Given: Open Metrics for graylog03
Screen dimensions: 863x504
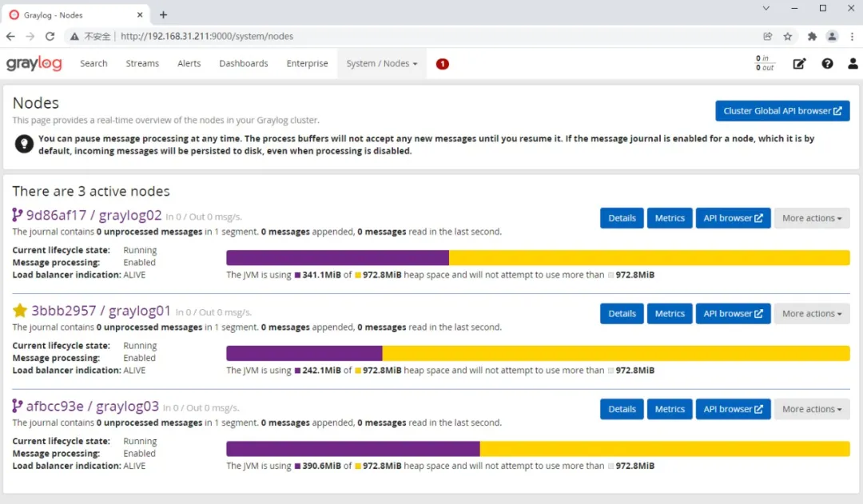Looking at the screenshot, I should (670, 410).
